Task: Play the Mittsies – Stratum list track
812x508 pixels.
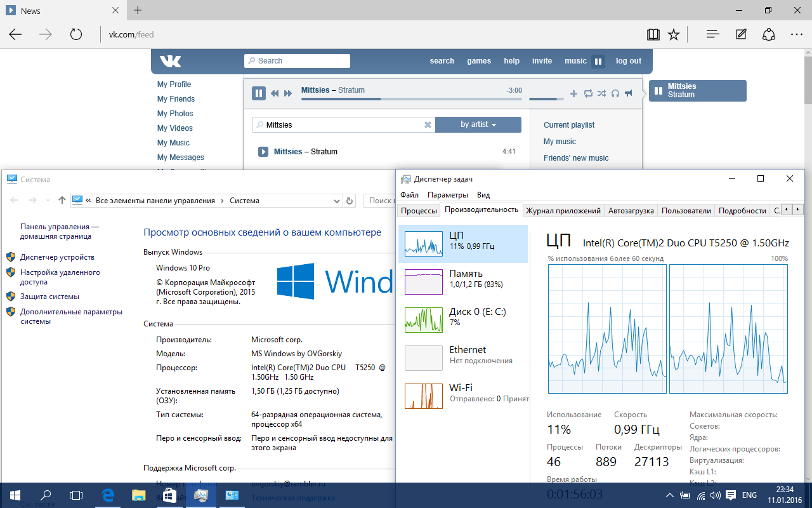Action: pos(263,152)
